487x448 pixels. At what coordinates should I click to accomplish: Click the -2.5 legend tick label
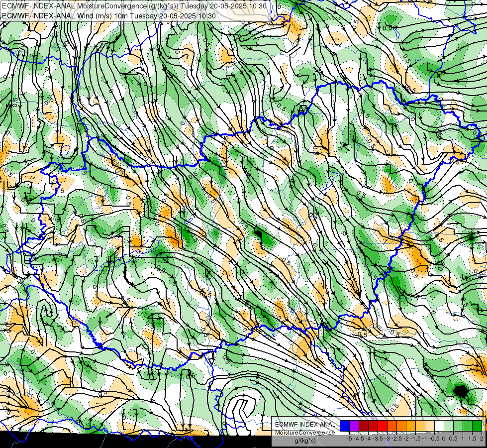click(x=396, y=439)
